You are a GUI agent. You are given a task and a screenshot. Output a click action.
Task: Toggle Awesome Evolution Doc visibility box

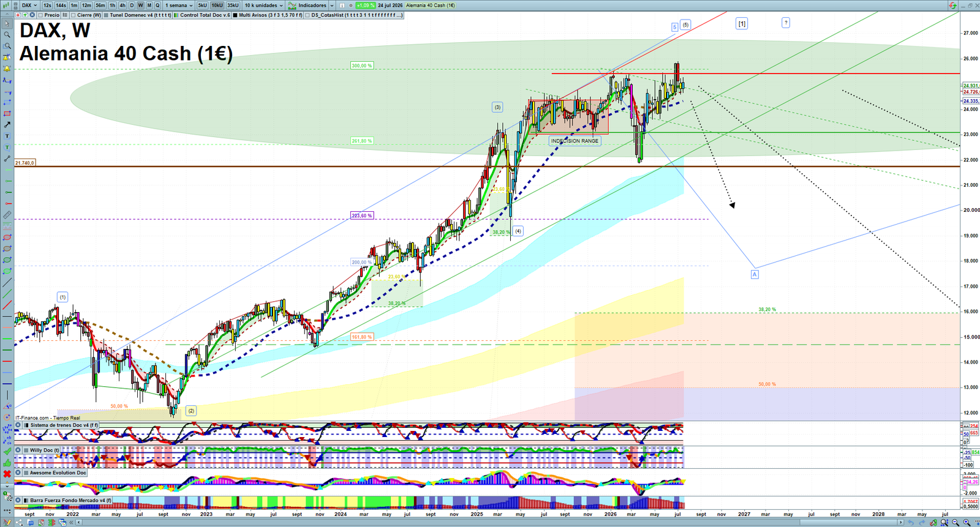pos(26,473)
